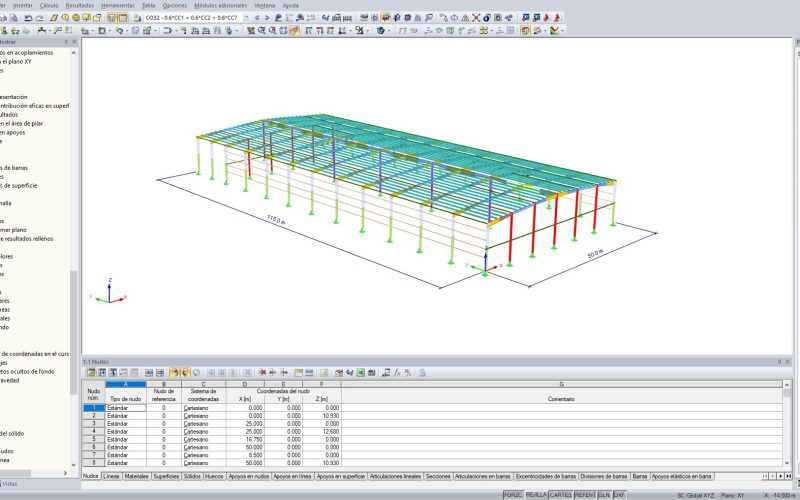The image size is (800, 500).
Task: Click the dark sphere icon in top toolbar
Action: [487, 18]
